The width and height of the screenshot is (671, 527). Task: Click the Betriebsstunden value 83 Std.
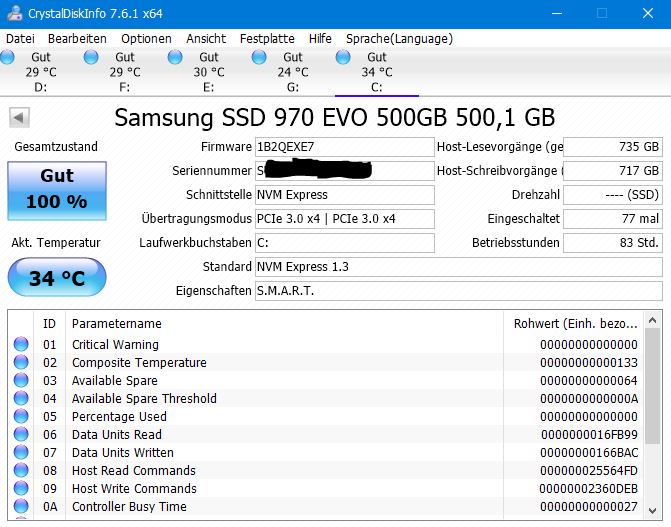coord(613,243)
